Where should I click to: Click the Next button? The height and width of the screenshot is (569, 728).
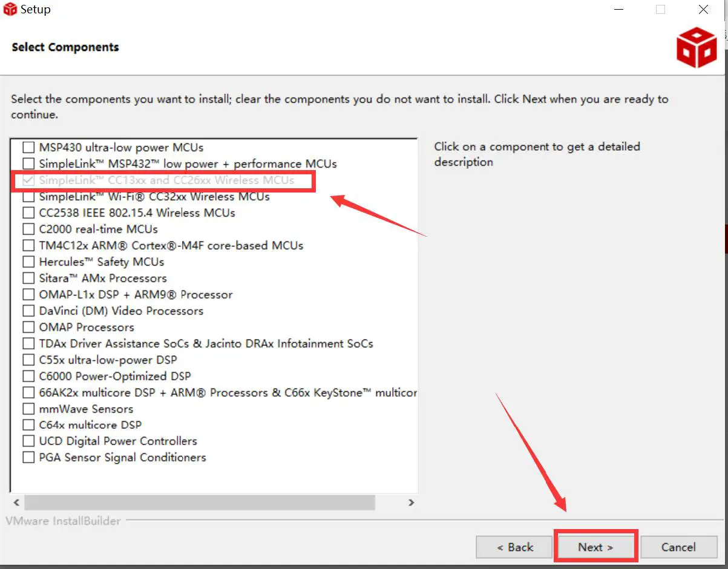pos(595,547)
